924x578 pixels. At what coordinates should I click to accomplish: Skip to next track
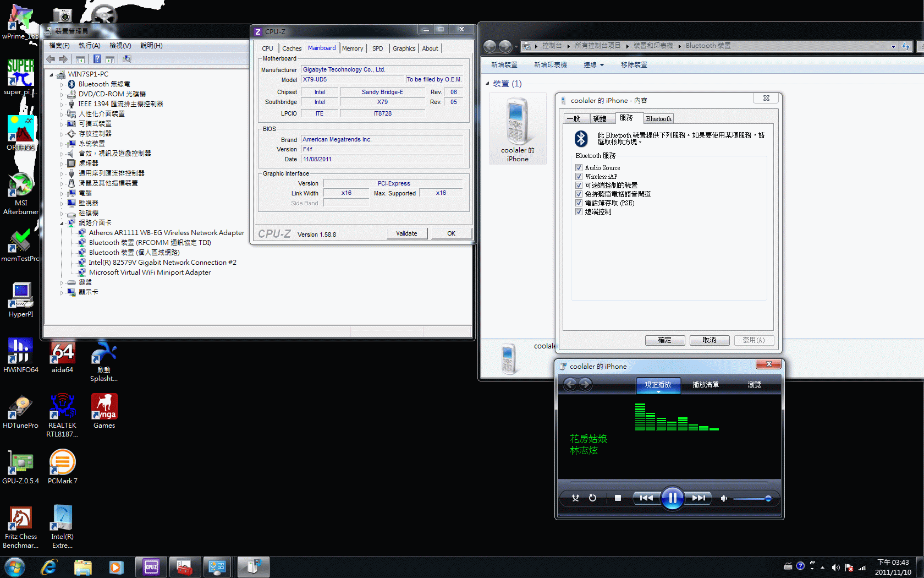pyautogui.click(x=698, y=498)
